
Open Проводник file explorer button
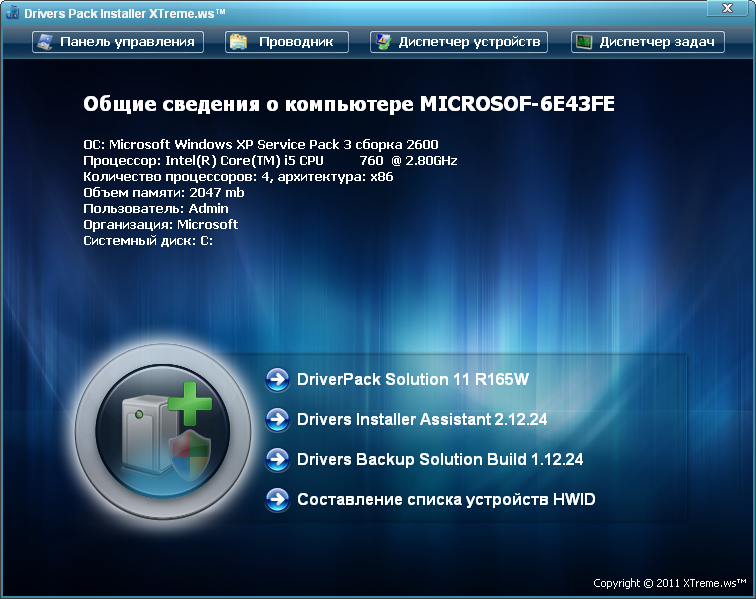pos(287,42)
